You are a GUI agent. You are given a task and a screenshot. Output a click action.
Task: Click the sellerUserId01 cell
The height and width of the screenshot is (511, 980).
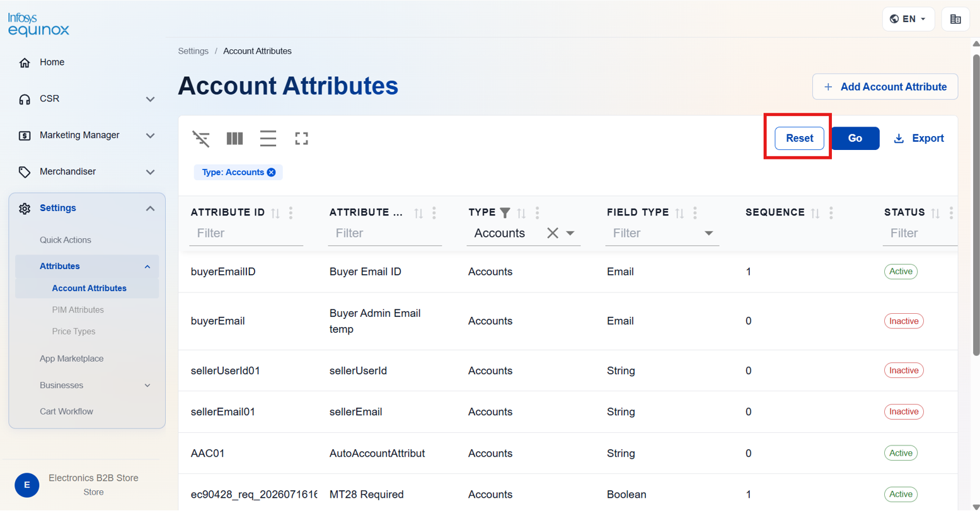click(225, 370)
